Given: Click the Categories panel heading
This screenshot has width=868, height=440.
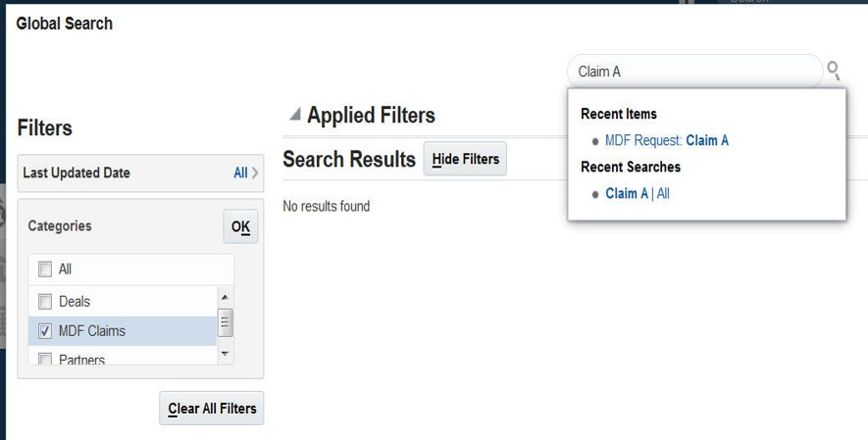Looking at the screenshot, I should (60, 226).
